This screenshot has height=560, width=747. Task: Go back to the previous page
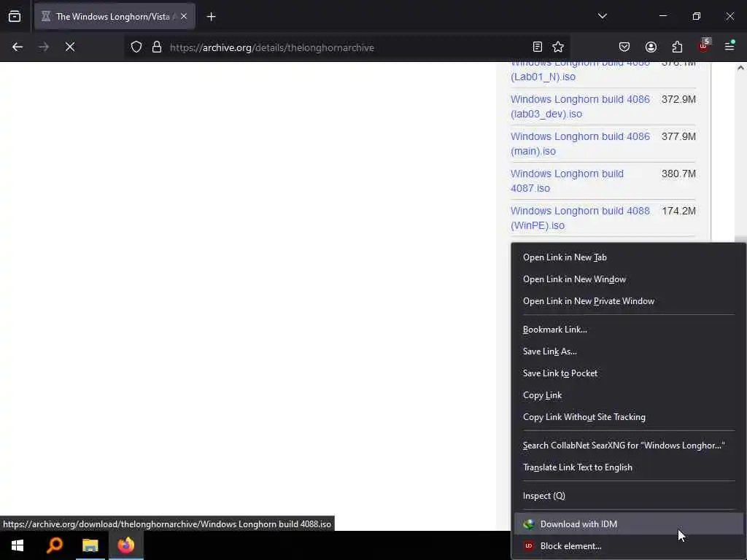pos(18,47)
